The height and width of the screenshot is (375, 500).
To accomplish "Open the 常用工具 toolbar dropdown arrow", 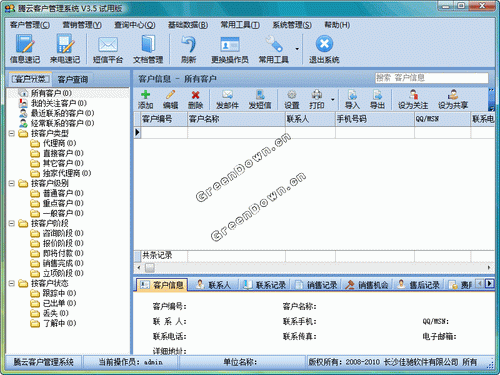I will (x=297, y=49).
